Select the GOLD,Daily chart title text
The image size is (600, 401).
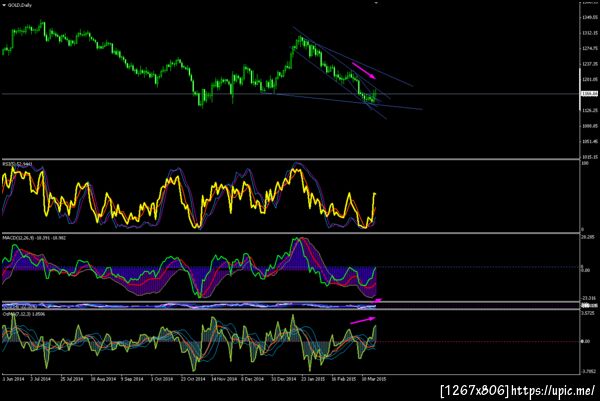[x=20, y=5]
